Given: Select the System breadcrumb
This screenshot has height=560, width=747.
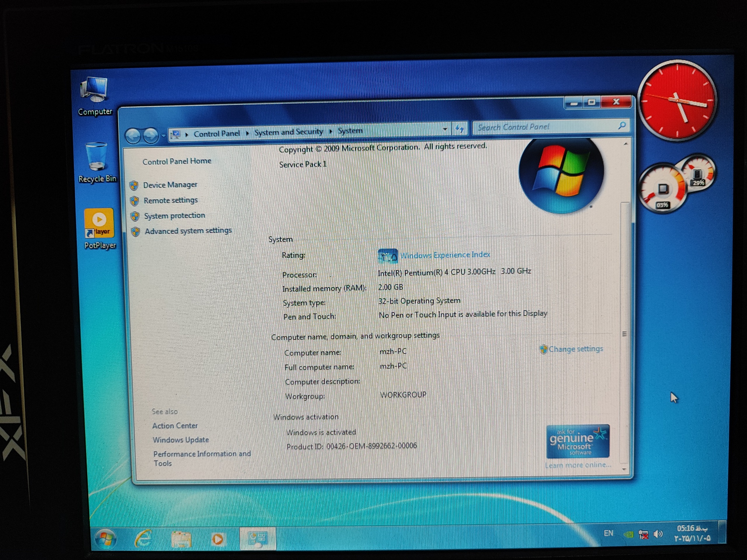Looking at the screenshot, I should point(350,131).
